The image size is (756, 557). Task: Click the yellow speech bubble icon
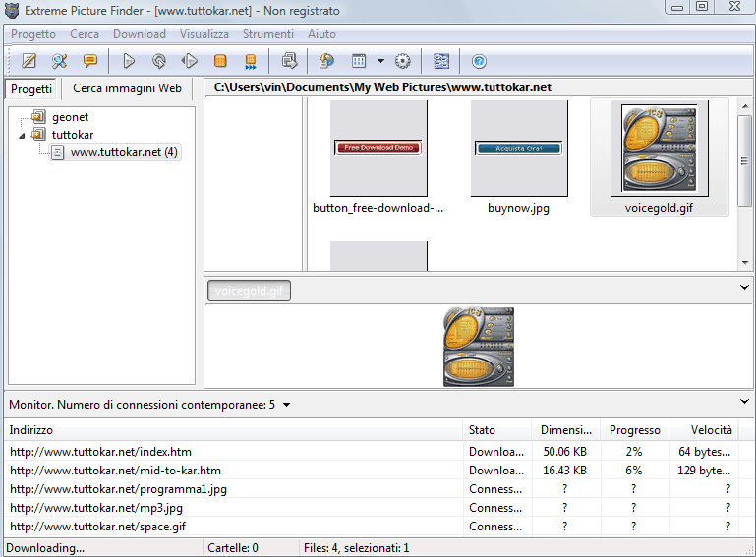pyautogui.click(x=89, y=61)
